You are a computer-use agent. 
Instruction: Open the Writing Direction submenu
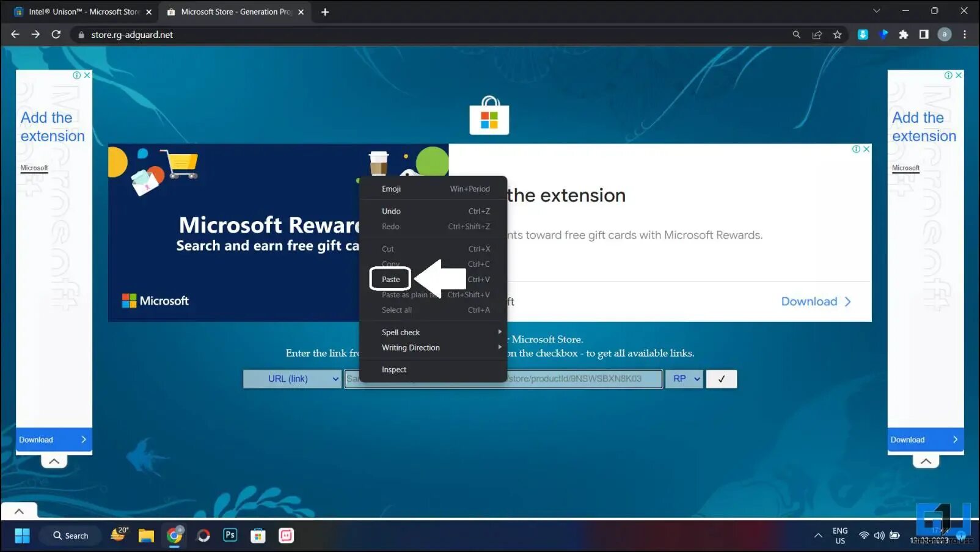433,347
